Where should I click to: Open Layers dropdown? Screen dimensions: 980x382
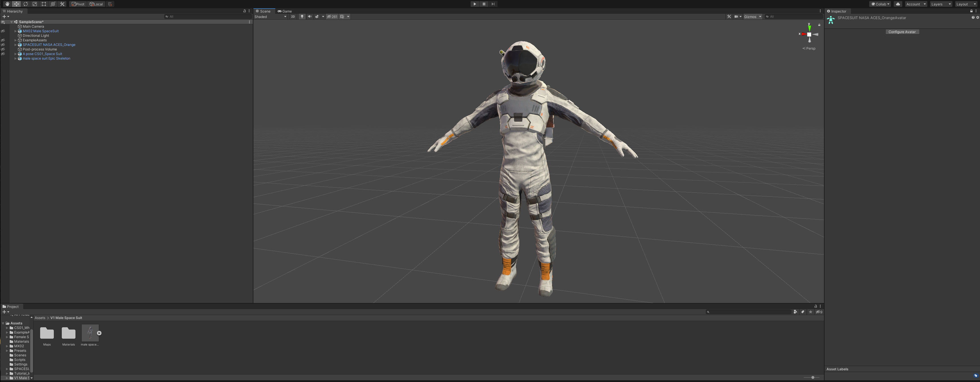tap(941, 4)
